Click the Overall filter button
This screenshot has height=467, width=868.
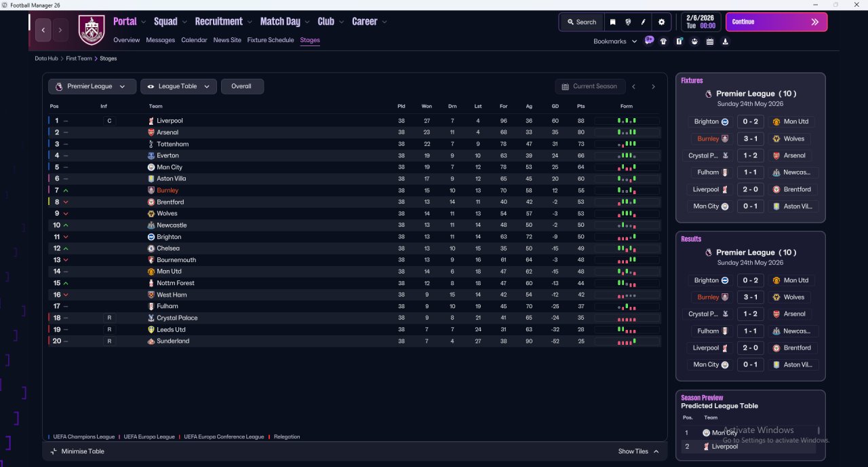click(242, 86)
